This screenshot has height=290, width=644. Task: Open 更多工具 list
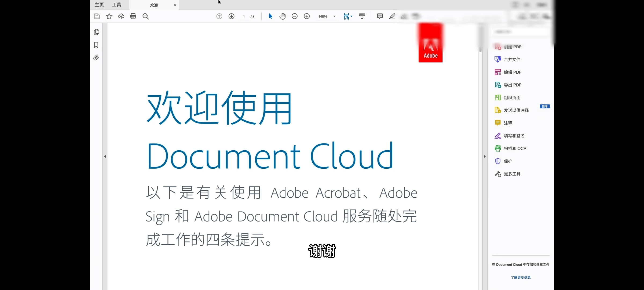coord(507,174)
